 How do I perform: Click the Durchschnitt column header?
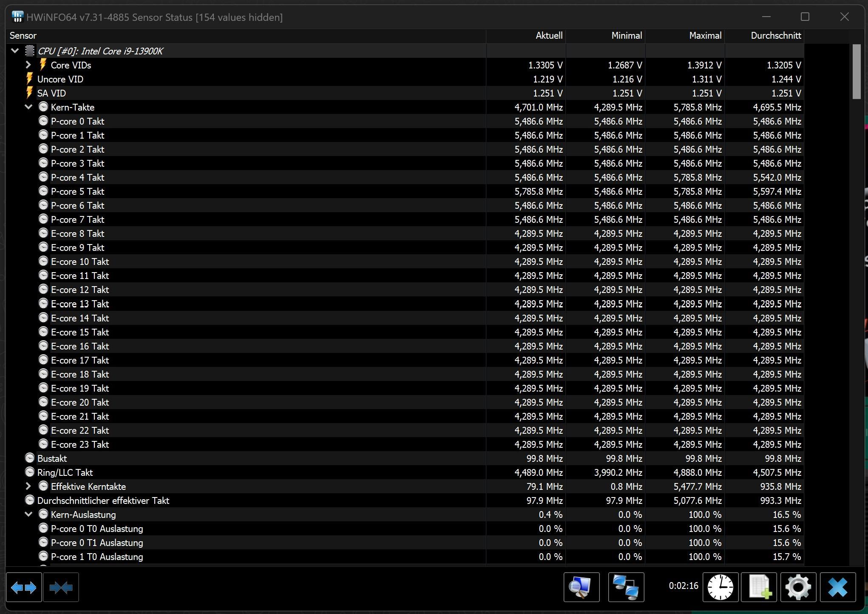pyautogui.click(x=775, y=36)
